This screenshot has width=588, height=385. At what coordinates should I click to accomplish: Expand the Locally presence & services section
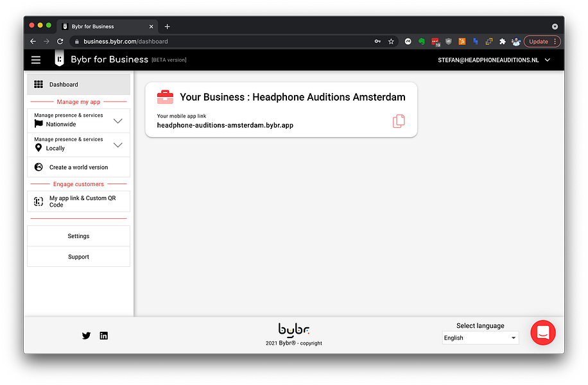(x=117, y=144)
